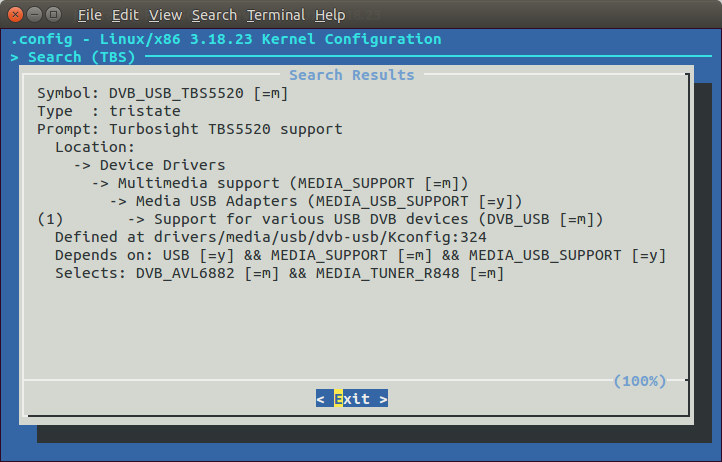Open the View menu
Screen dimensions: 722x462
point(165,15)
